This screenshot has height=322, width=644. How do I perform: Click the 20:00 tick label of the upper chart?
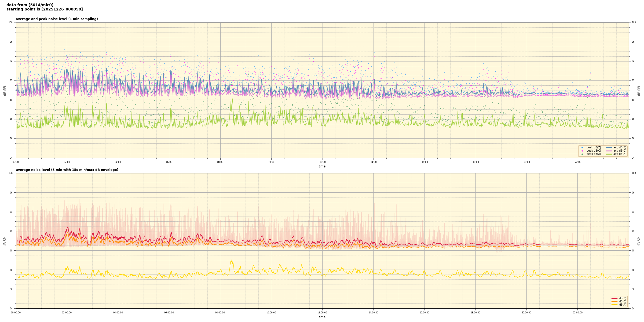(x=527, y=162)
